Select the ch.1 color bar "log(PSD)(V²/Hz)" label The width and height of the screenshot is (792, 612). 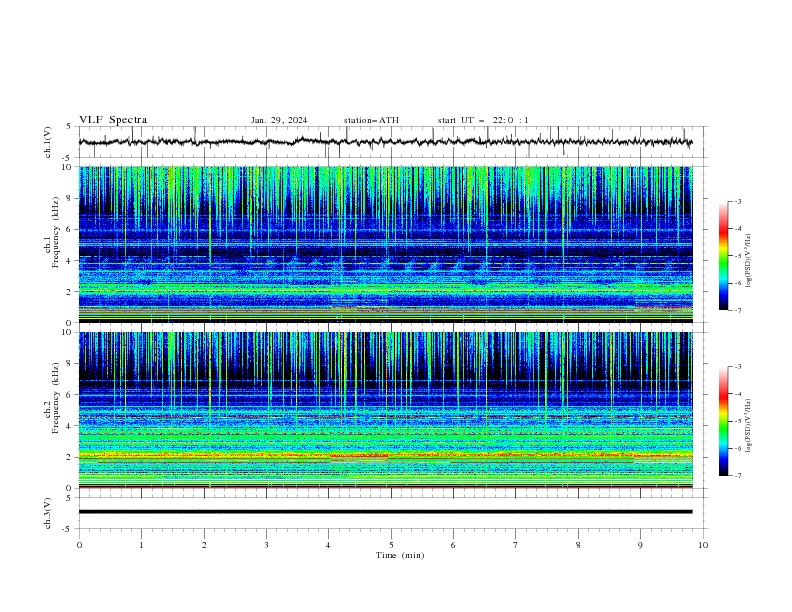(748, 261)
